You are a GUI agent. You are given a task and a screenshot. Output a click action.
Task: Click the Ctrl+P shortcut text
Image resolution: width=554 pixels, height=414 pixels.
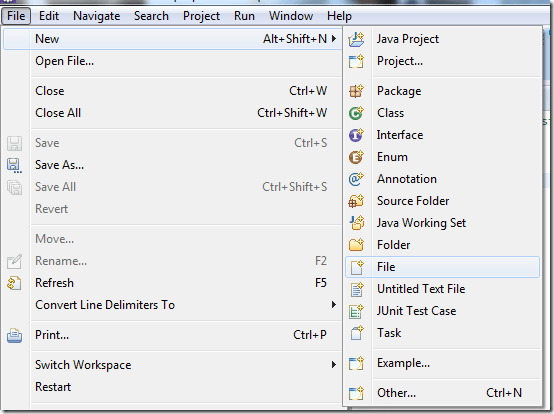click(x=310, y=335)
